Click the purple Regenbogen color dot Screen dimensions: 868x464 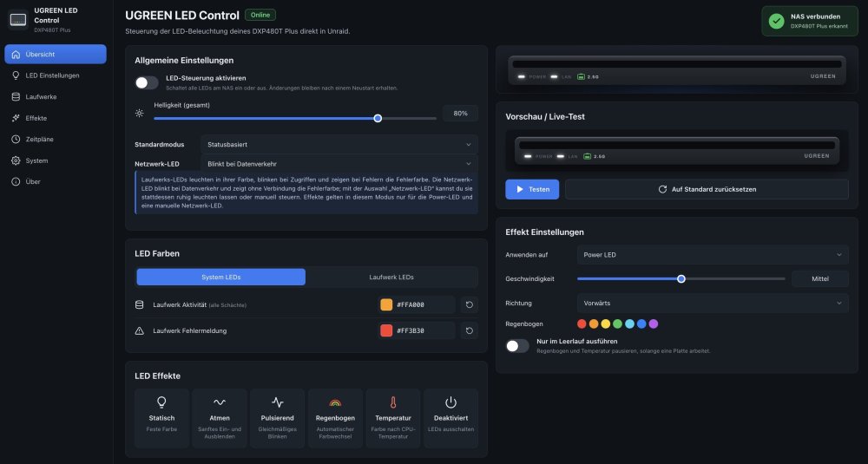[x=654, y=324]
